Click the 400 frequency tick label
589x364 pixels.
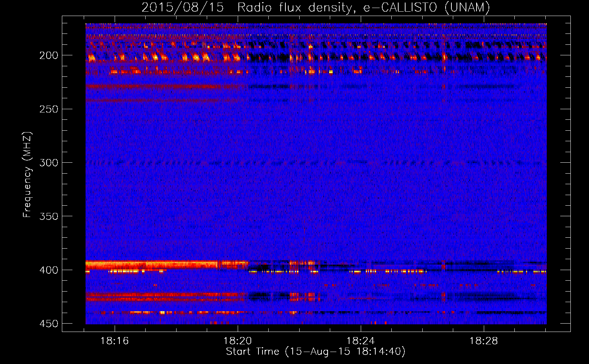tap(49, 270)
